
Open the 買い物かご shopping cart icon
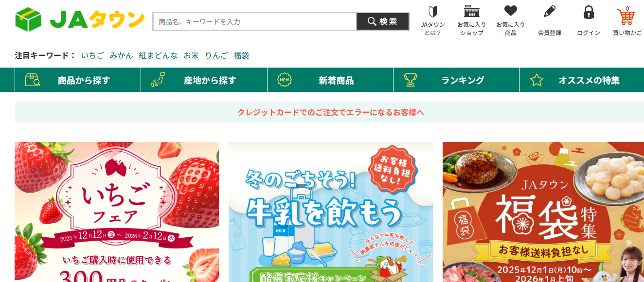627,21
